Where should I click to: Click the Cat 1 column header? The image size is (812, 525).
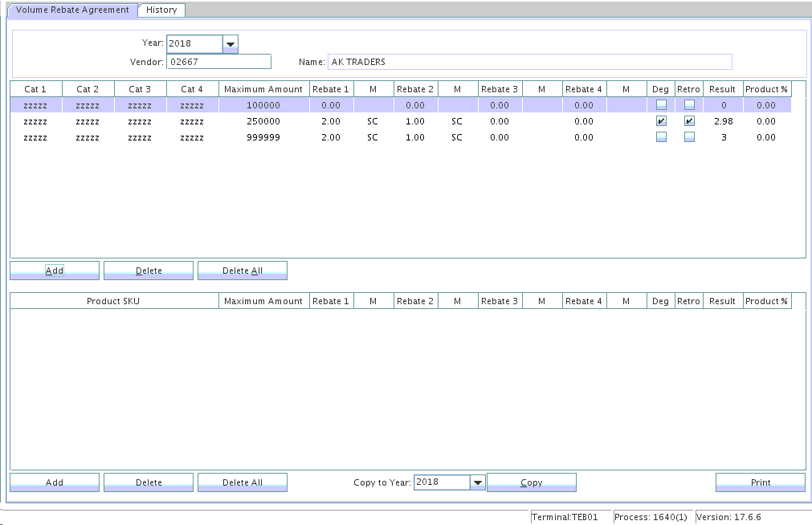pyautogui.click(x=35, y=89)
